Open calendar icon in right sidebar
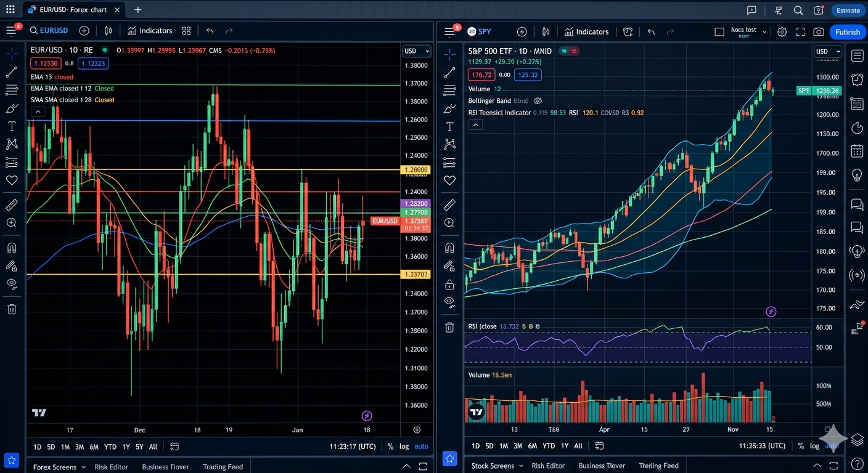Screen dimensions: 868x473 tap(857, 151)
